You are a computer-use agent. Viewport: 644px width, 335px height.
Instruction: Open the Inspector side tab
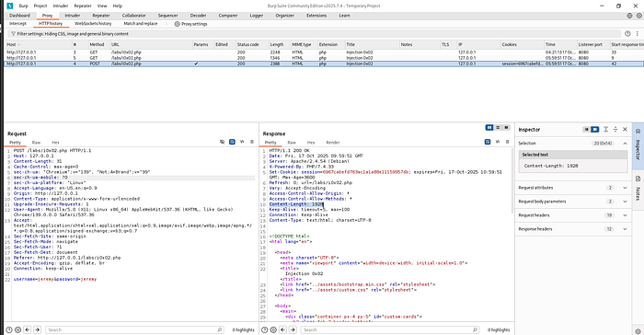click(638, 146)
